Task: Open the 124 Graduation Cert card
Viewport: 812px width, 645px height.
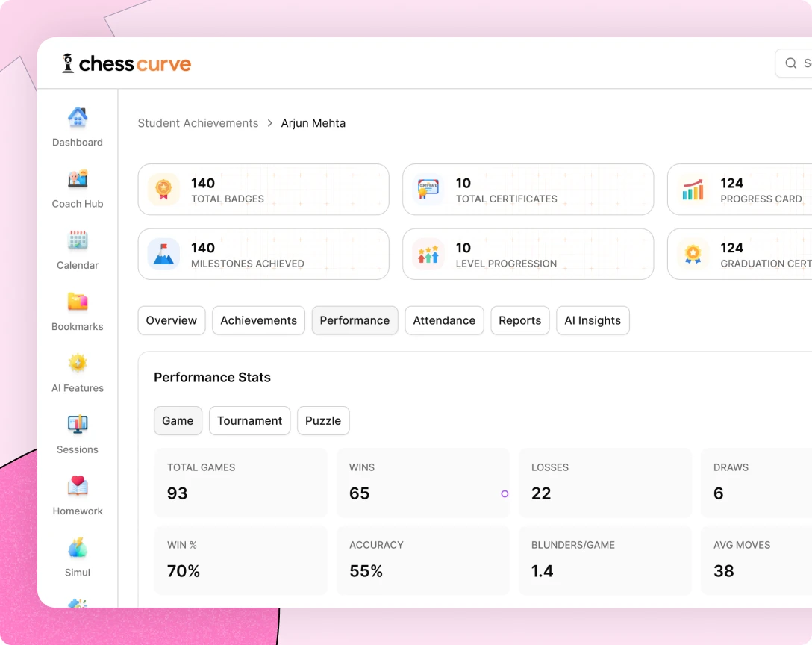Action: (x=740, y=255)
